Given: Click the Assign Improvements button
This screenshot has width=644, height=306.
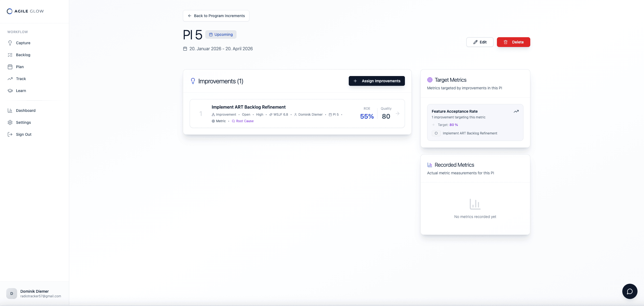Looking at the screenshot, I should 376,81.
